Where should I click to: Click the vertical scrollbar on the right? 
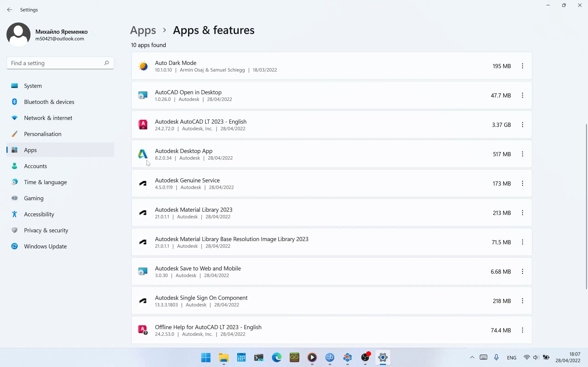click(586, 206)
